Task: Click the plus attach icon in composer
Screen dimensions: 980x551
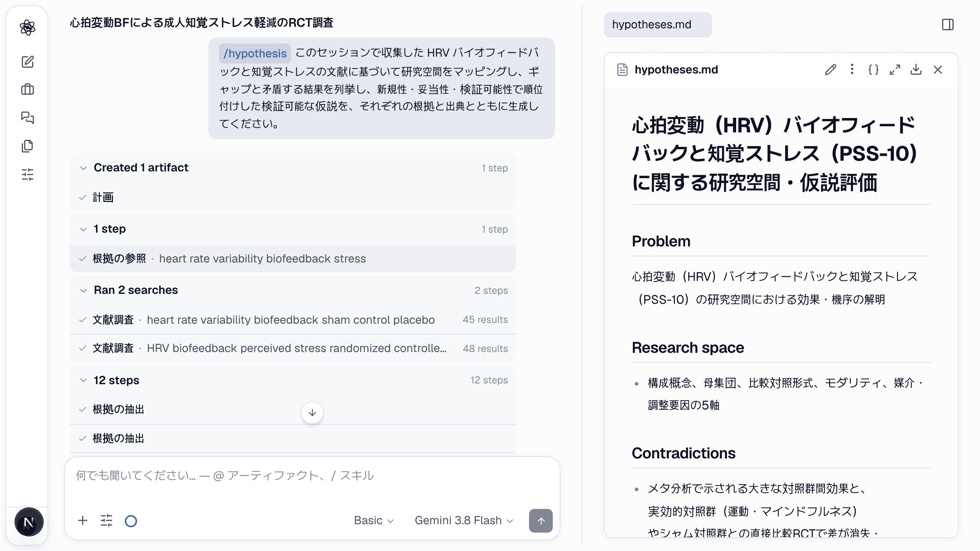Action: 83,520
